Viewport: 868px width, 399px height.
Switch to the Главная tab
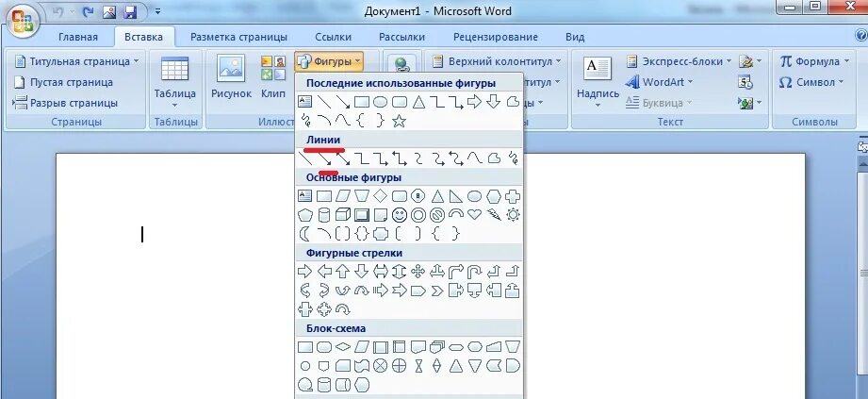coord(78,37)
